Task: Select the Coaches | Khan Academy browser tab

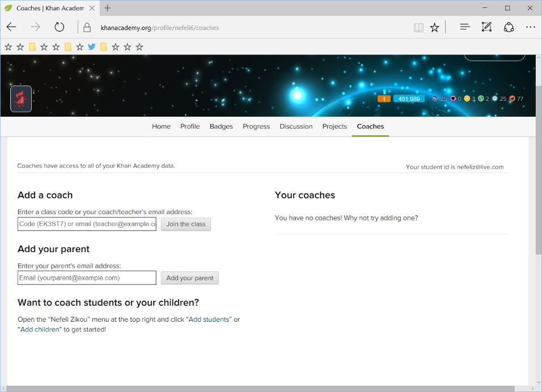Action: (x=50, y=8)
